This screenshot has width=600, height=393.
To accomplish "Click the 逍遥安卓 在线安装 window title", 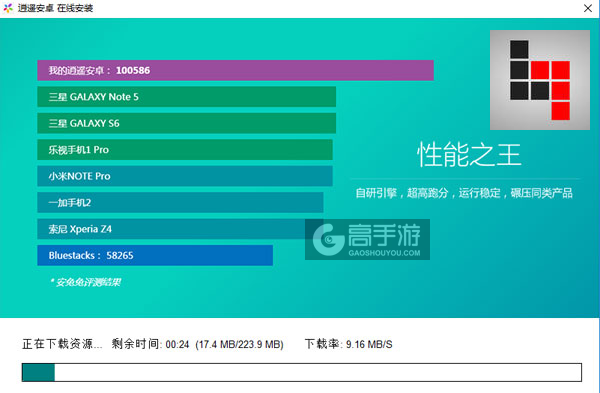I will tap(55, 8).
